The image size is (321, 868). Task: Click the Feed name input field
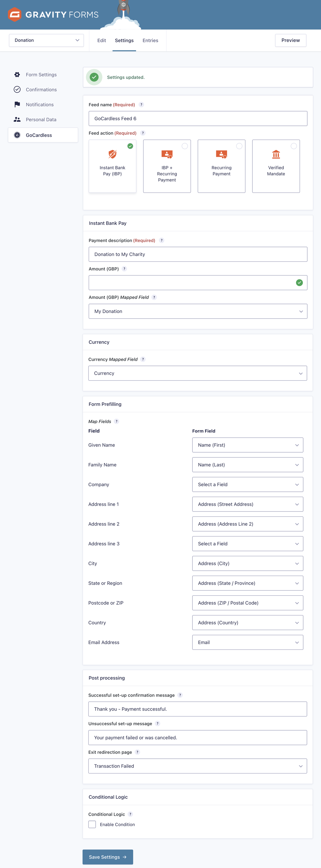click(198, 119)
